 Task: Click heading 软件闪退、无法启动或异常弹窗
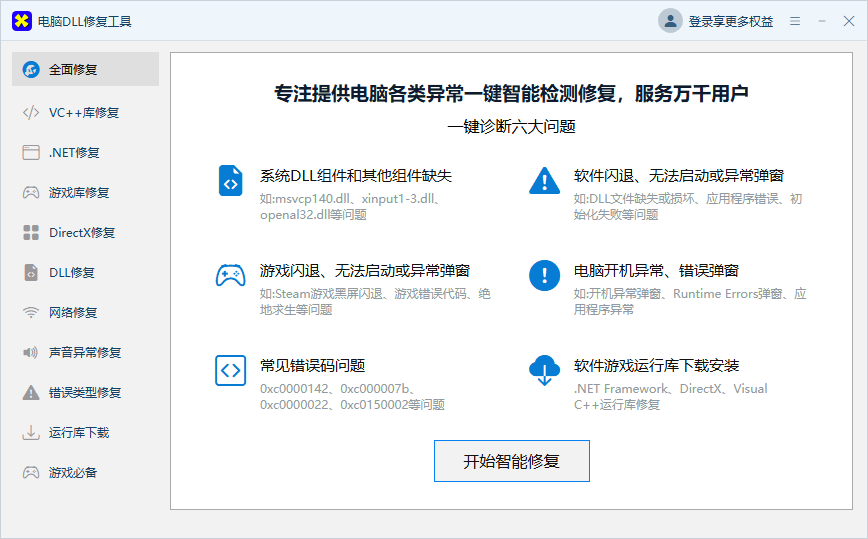(679, 176)
